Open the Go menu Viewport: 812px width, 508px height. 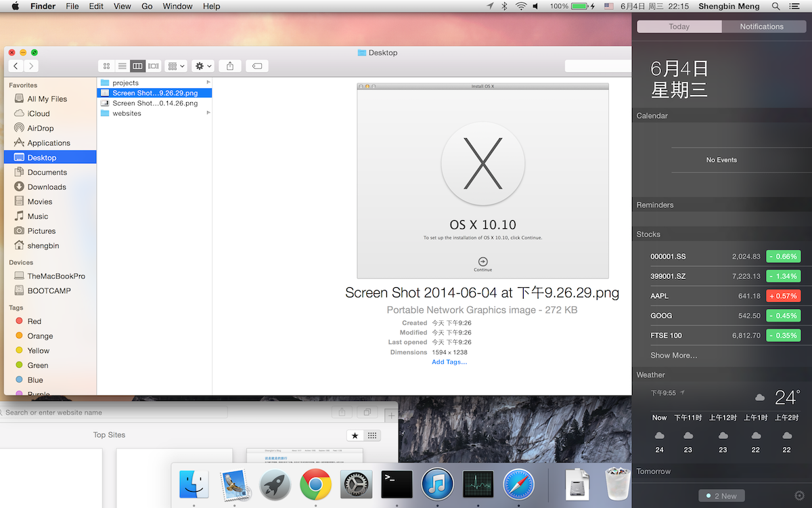[147, 6]
